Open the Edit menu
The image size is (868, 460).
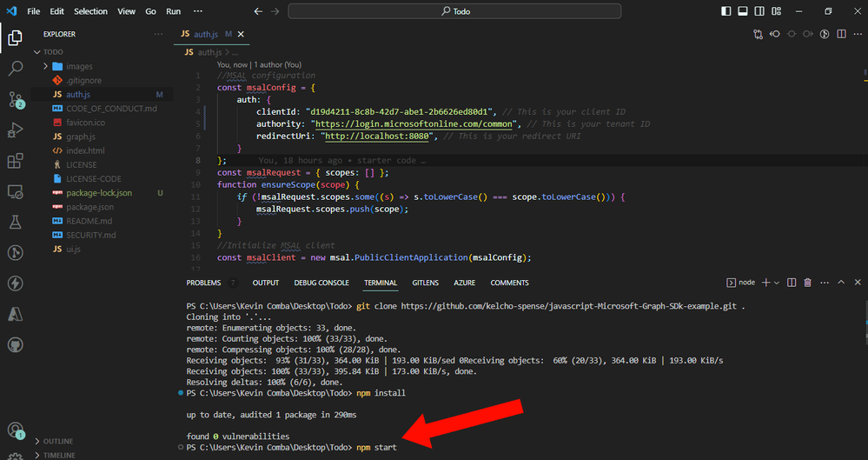(56, 11)
